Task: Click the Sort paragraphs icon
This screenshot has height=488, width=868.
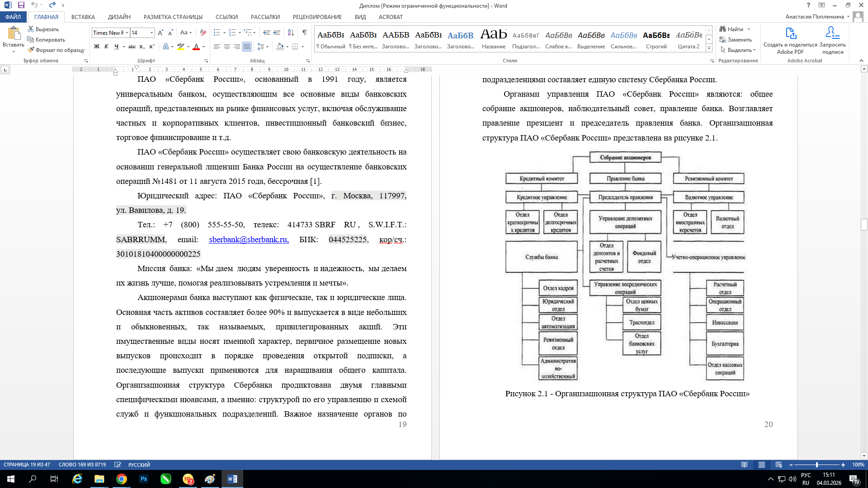Action: pos(291,33)
